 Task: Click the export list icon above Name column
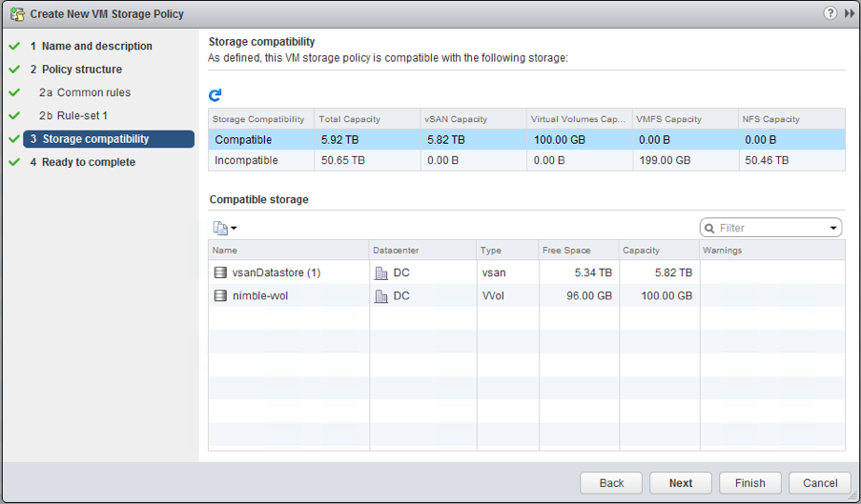(219, 228)
